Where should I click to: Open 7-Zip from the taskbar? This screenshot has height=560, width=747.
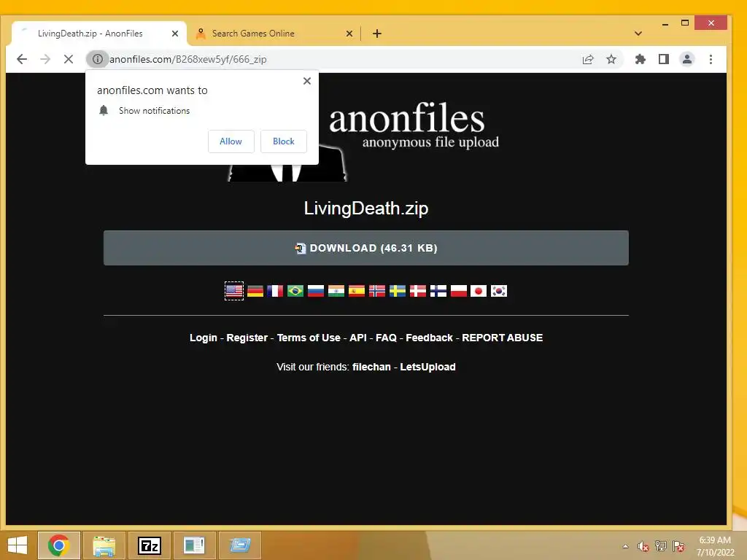149,545
